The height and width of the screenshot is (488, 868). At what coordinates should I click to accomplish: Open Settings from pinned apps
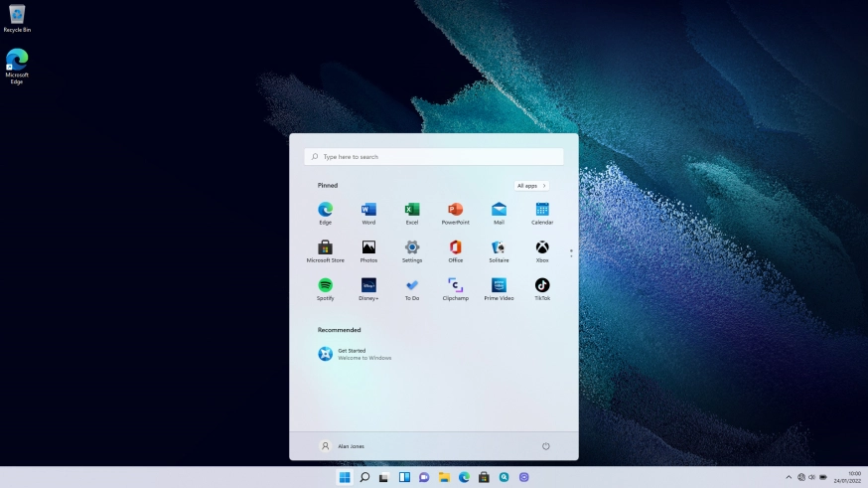(x=412, y=247)
